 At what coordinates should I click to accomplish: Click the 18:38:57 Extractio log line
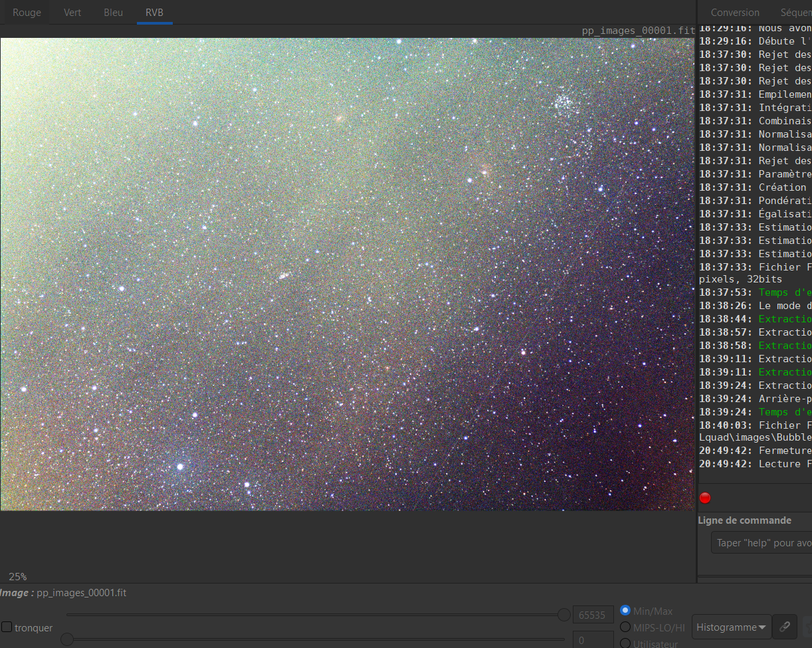(756, 332)
